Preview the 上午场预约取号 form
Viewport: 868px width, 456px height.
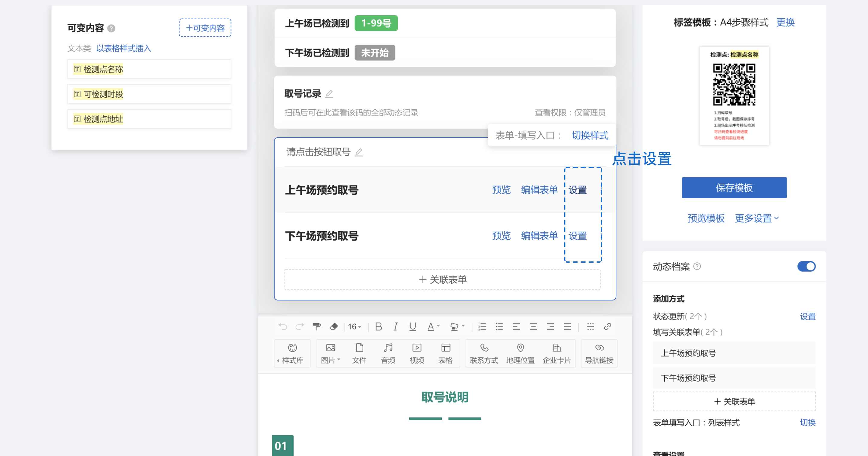502,190
